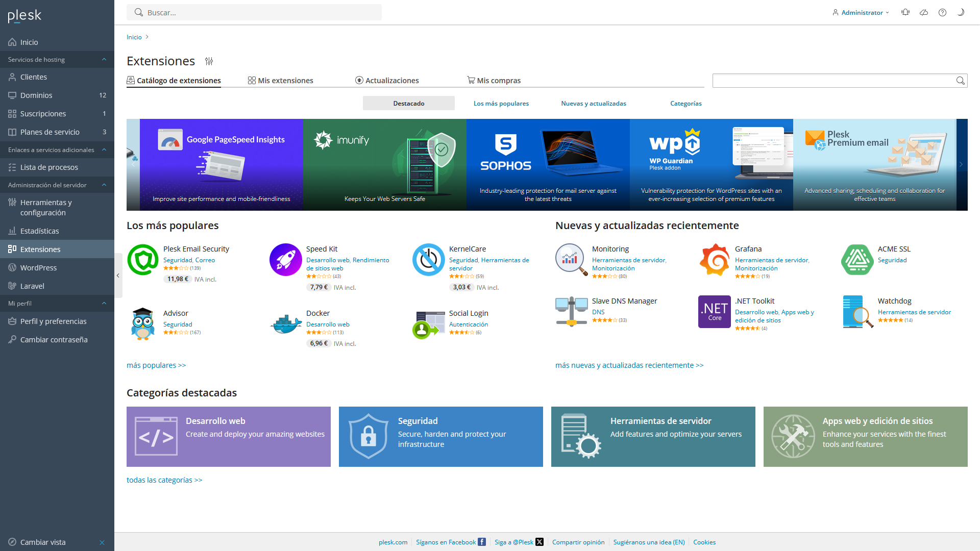The height and width of the screenshot is (551, 980).
Task: Open the Imunify banner
Action: tap(385, 165)
